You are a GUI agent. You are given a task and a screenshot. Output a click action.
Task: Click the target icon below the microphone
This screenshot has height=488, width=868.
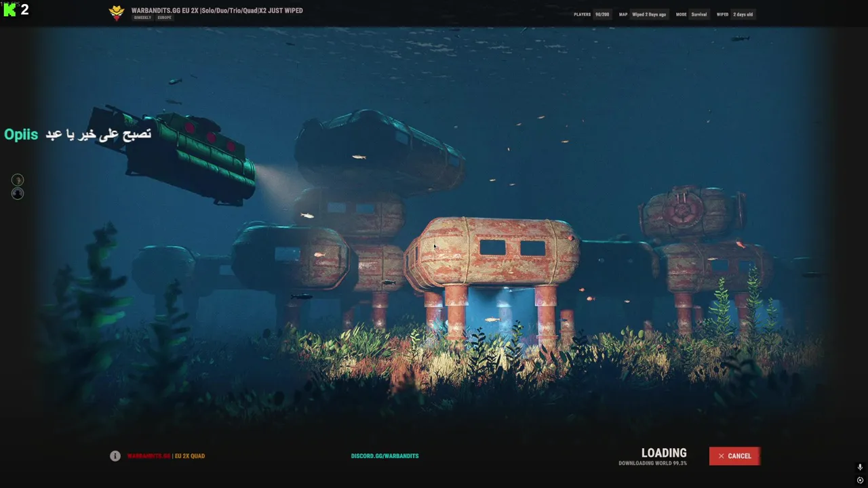pos(860,481)
